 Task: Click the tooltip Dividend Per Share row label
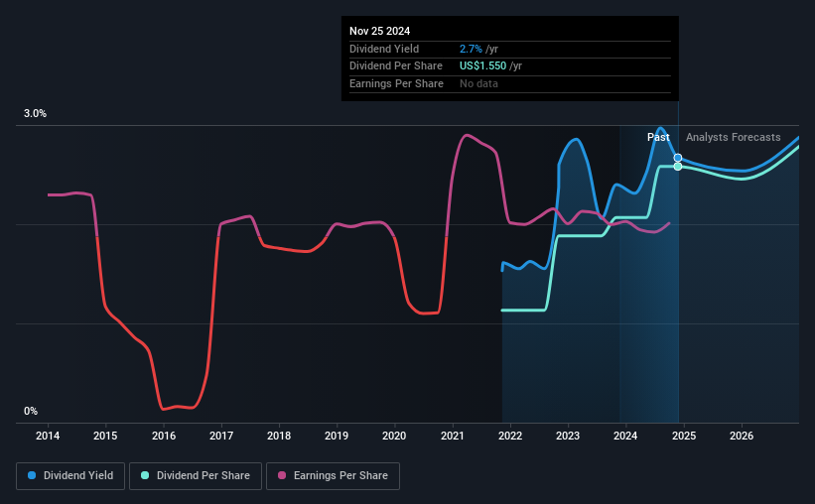click(x=396, y=66)
